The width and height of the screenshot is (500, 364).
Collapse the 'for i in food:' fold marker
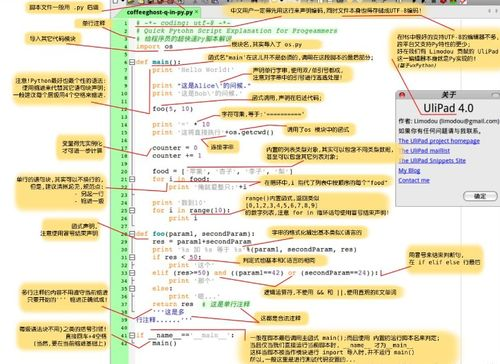pos(132,179)
